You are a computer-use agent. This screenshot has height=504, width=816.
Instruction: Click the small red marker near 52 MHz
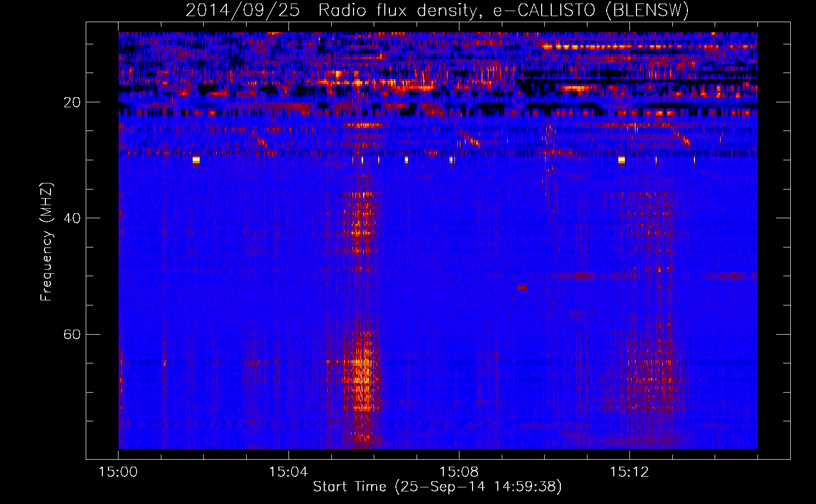pyautogui.click(x=522, y=287)
